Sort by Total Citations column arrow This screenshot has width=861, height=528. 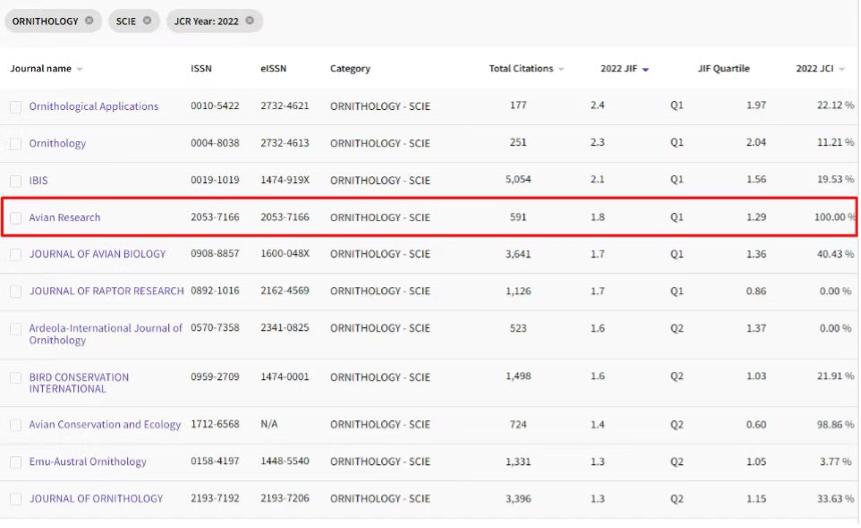click(561, 69)
